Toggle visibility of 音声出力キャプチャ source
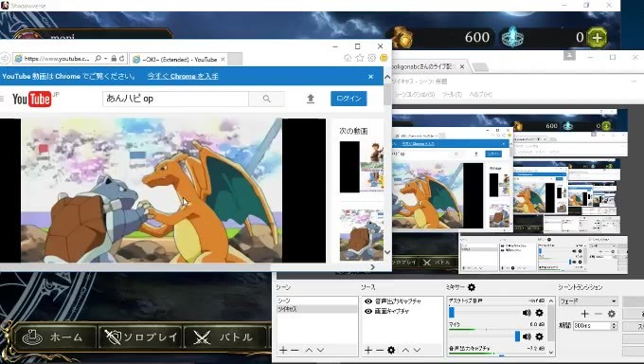Viewport: 644px width, 364px height. click(x=368, y=301)
